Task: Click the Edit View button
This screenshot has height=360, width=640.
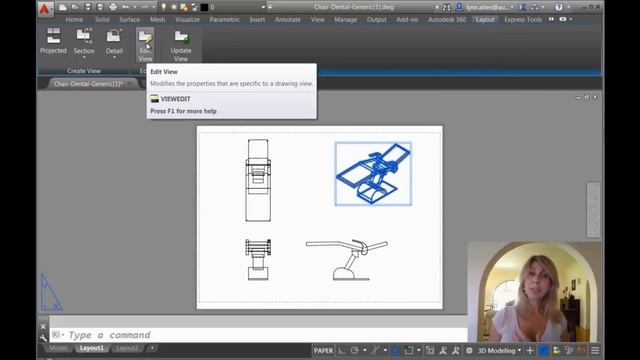Action: (145, 44)
